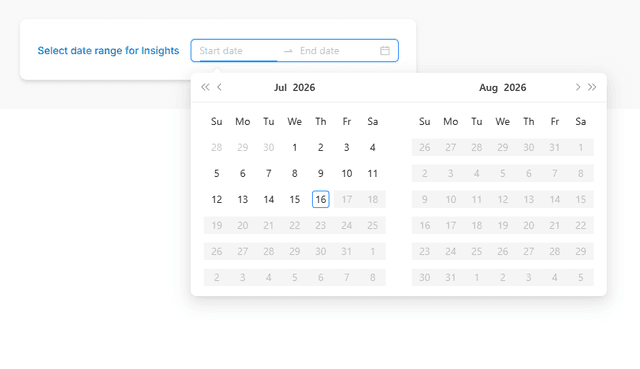The image size is (640, 369).
Task: Pick July 8 in Wednesday column
Action: 295,173
